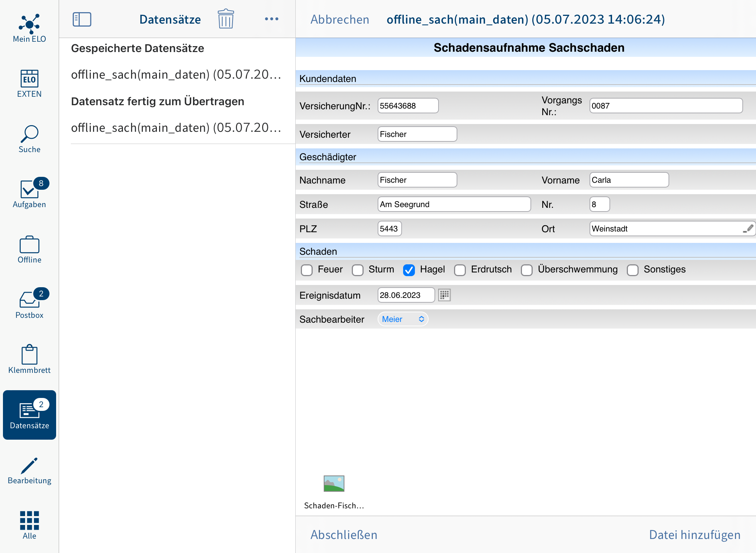Image resolution: width=756 pixels, height=553 pixels.
Task: Check the Feuer checkbox
Action: (x=307, y=270)
